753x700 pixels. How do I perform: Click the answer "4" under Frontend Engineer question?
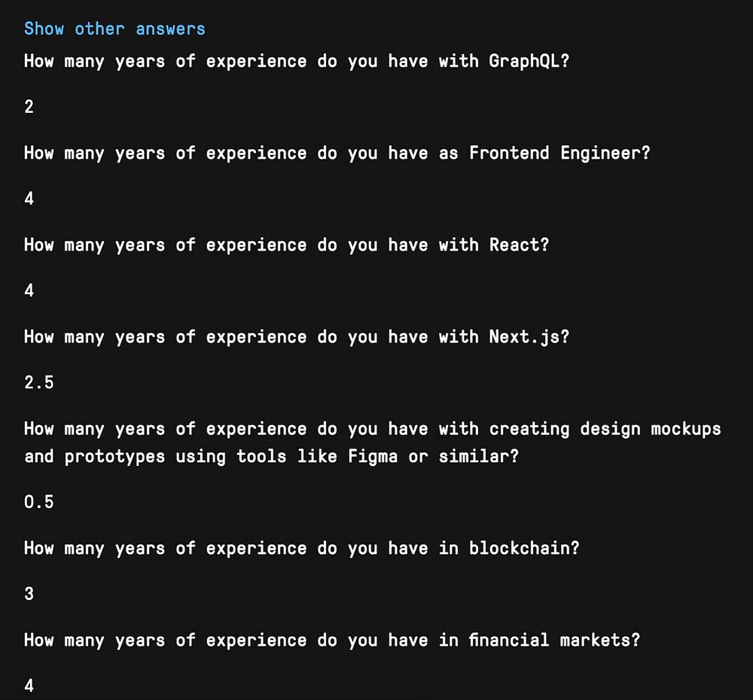point(29,199)
